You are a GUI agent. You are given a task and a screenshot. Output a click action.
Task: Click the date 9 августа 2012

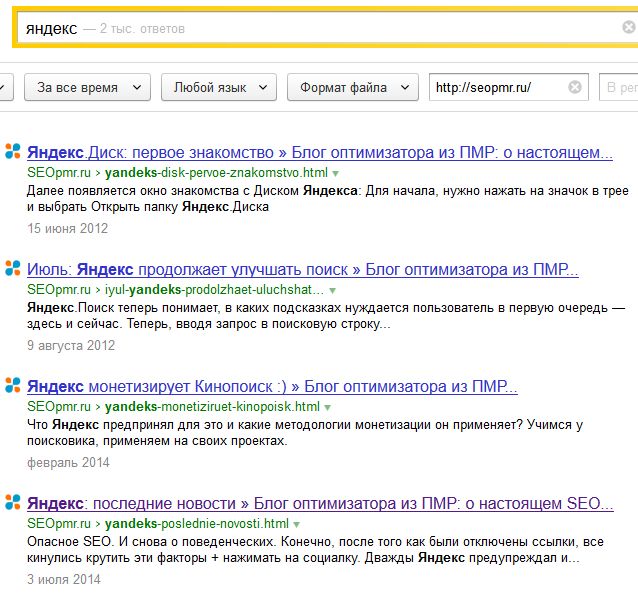(71, 345)
